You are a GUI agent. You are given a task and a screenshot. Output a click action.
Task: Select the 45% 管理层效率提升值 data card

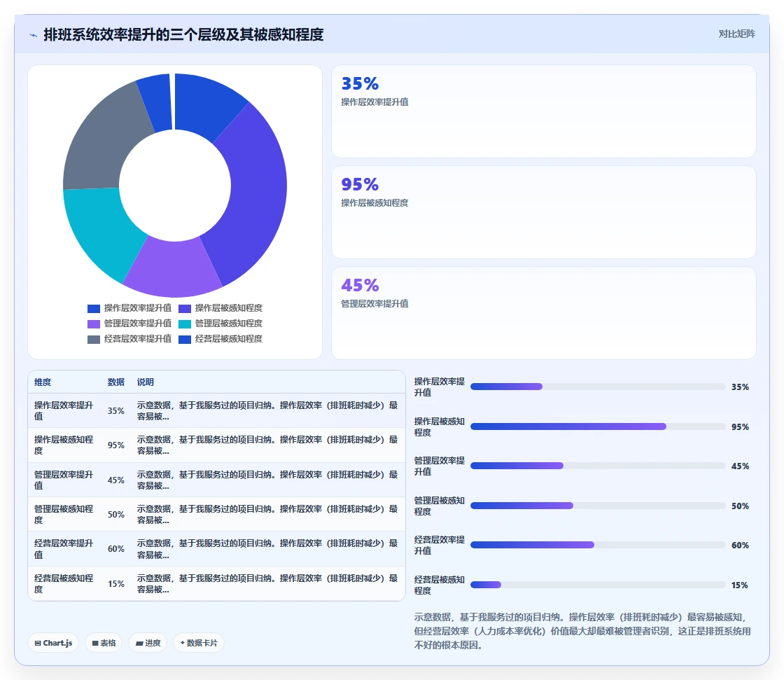543,313
